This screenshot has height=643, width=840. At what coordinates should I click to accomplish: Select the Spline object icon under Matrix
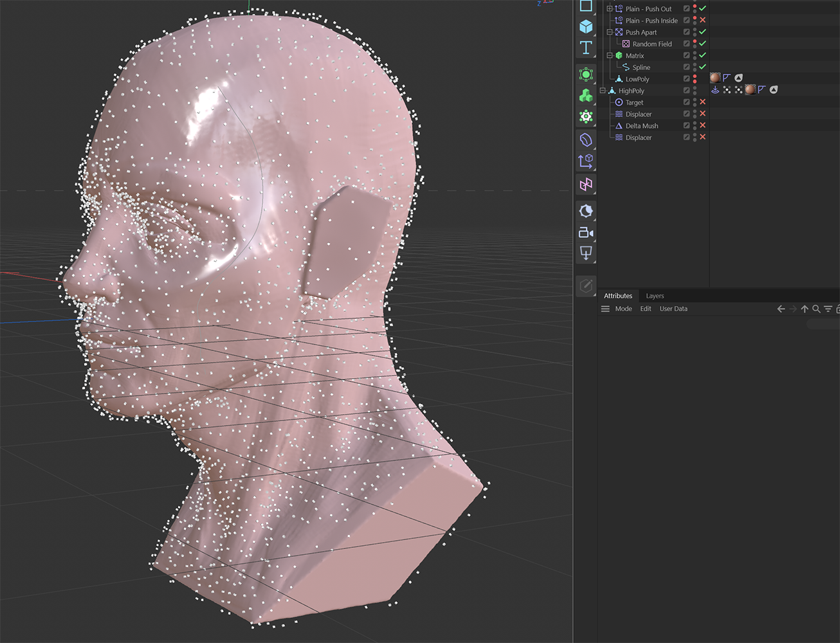point(626,68)
